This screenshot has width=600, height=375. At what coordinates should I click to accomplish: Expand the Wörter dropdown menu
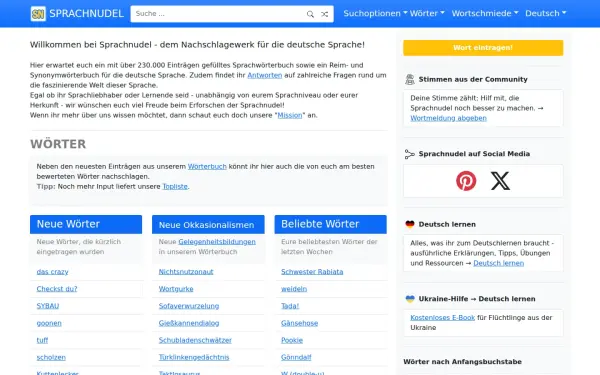[x=427, y=13]
